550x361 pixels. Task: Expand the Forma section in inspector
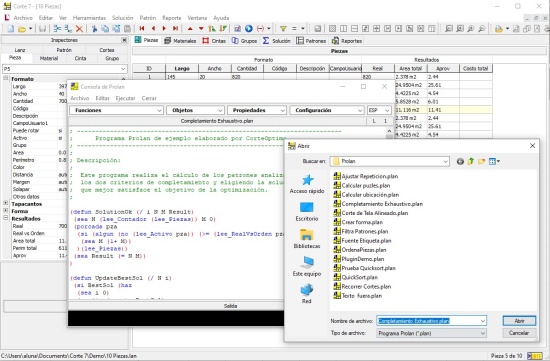tap(6, 211)
